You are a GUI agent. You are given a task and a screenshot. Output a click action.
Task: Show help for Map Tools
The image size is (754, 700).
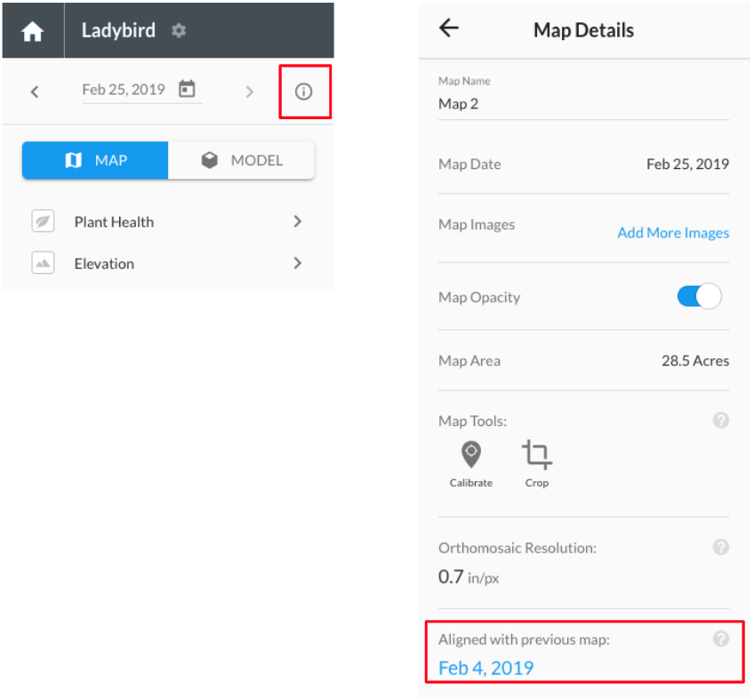721,421
